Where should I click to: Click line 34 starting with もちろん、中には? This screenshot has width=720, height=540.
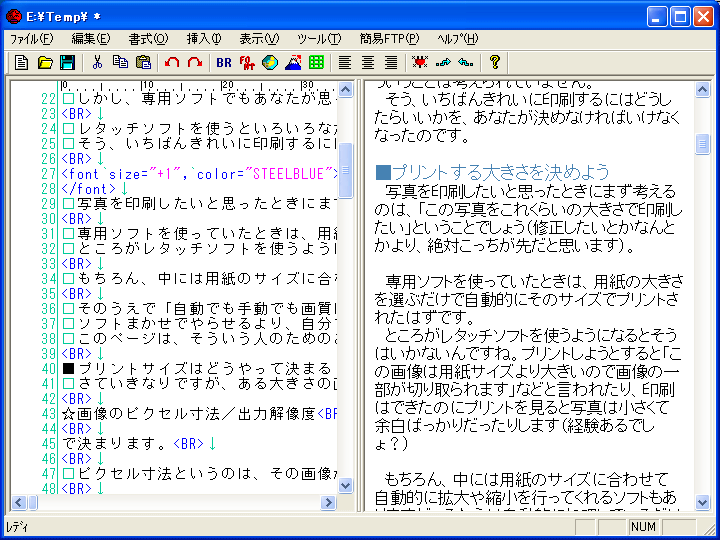pos(199,279)
